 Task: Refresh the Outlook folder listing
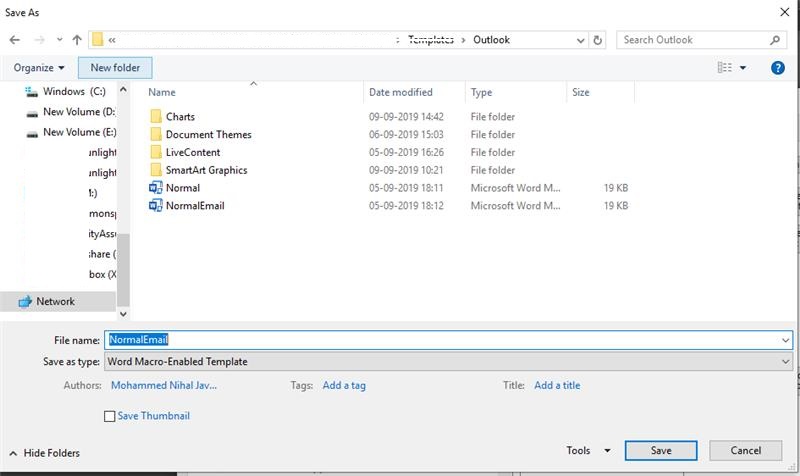click(x=597, y=40)
